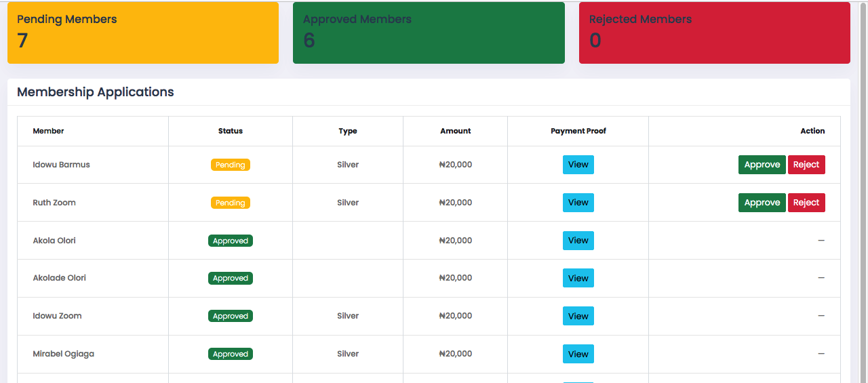Approve Ruth Zoom's membership application
868x383 pixels.
point(762,203)
